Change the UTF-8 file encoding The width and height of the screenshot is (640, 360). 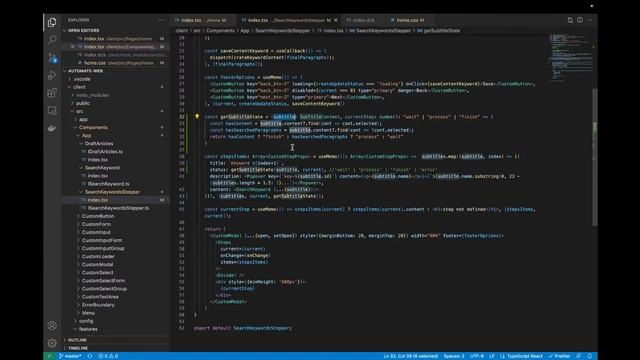coord(476,356)
